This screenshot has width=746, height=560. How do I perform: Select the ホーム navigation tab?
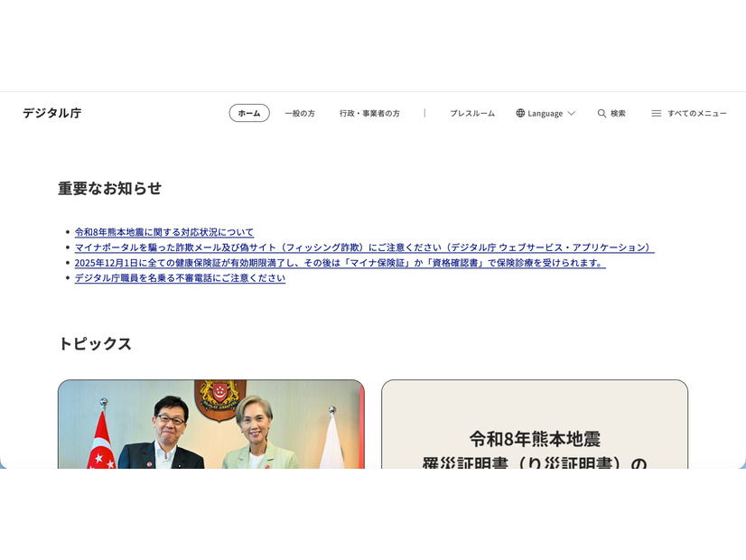pyautogui.click(x=249, y=113)
